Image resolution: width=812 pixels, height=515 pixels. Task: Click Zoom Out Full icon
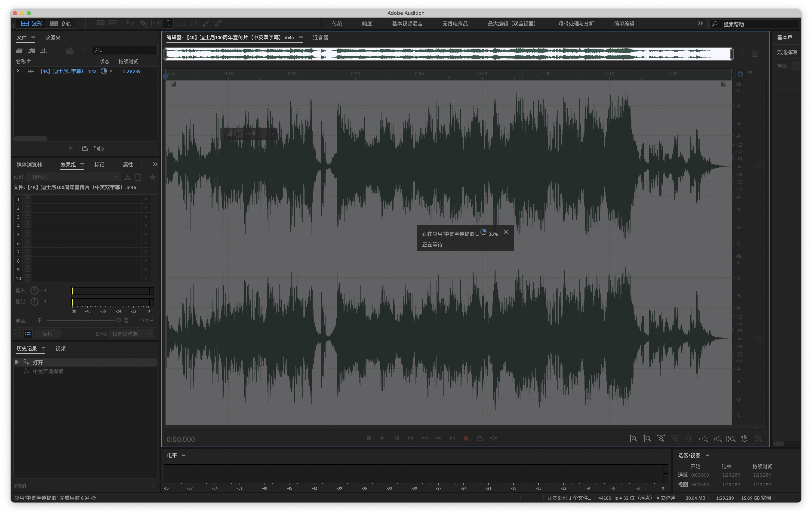point(689,438)
